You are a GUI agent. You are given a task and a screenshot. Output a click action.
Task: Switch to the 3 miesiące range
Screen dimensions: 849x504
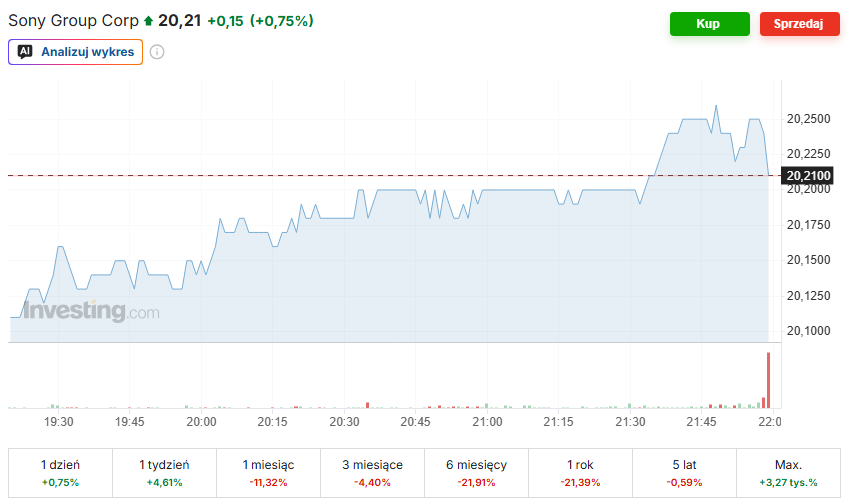click(372, 473)
